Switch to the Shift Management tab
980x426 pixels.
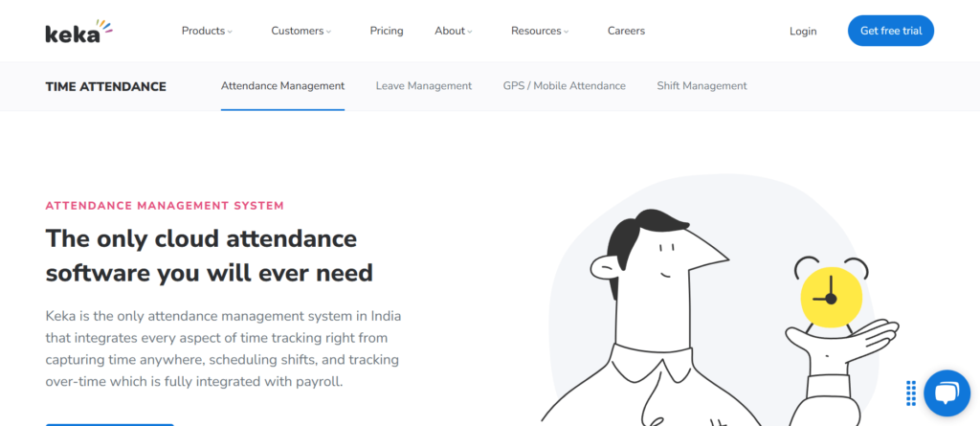point(702,86)
